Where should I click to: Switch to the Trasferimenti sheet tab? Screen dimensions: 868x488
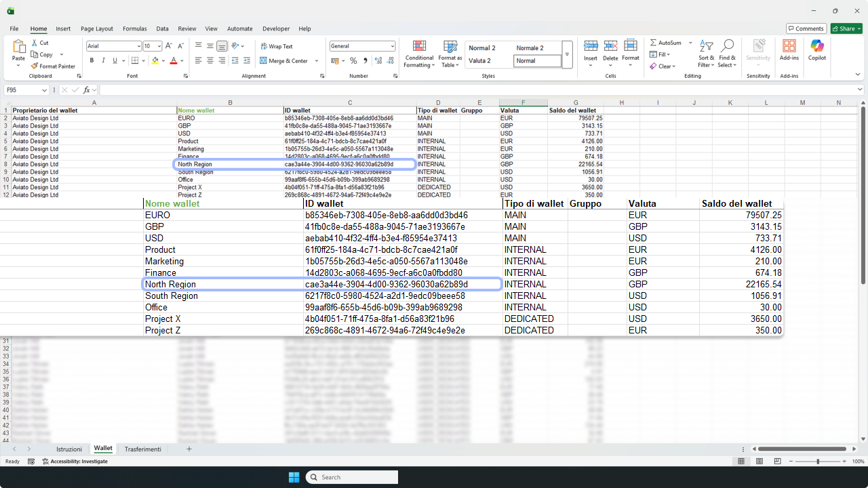[x=143, y=449]
